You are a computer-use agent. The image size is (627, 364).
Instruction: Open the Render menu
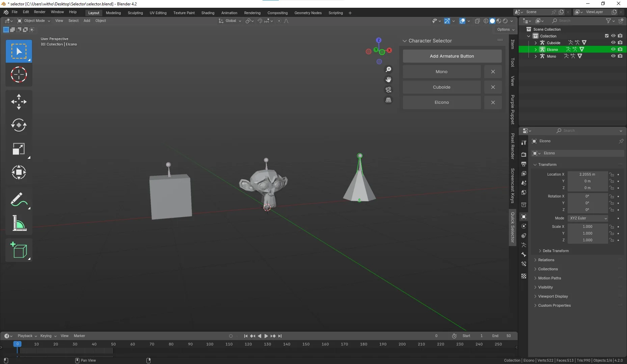click(39, 12)
